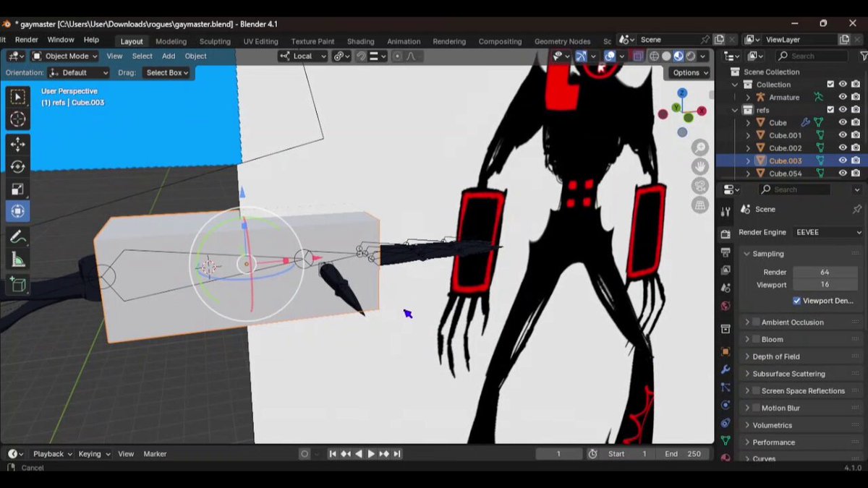The image size is (868, 488).
Task: Pick the Annotate tool
Action: [18, 237]
